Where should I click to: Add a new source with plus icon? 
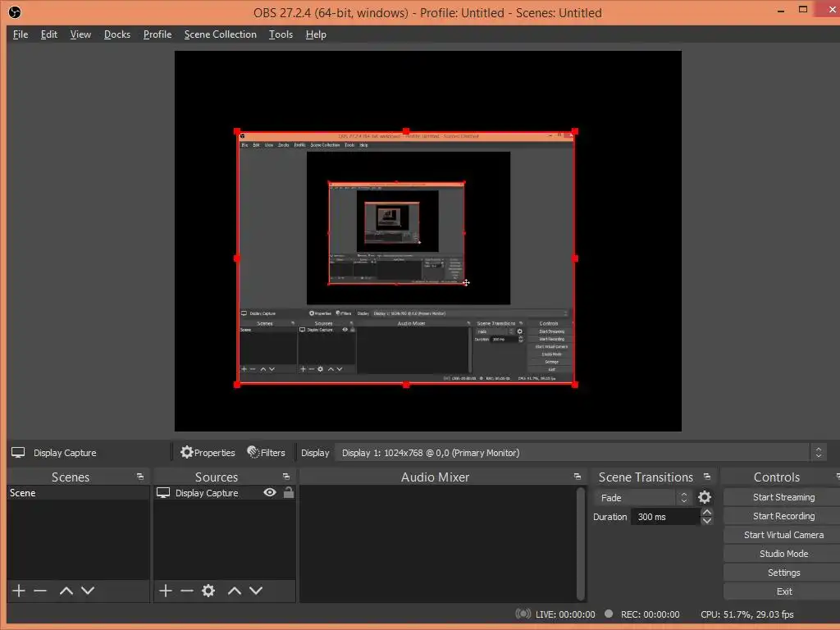166,591
